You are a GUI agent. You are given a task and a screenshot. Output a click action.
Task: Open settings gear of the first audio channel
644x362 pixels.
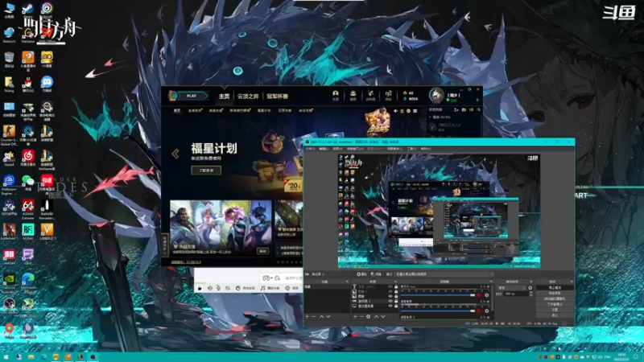(487, 295)
